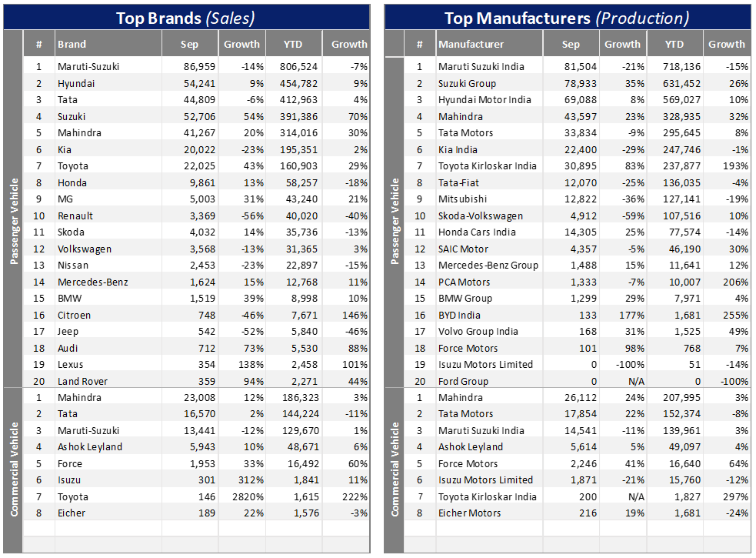756x558 pixels.
Task: Select the Eicher brand cell
Action: (x=72, y=513)
